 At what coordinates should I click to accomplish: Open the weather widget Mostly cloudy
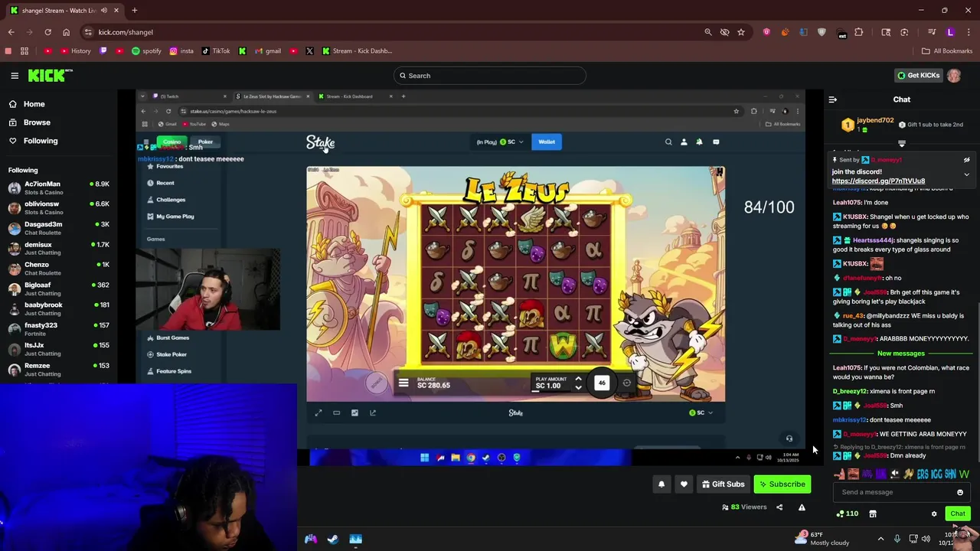(x=822, y=539)
